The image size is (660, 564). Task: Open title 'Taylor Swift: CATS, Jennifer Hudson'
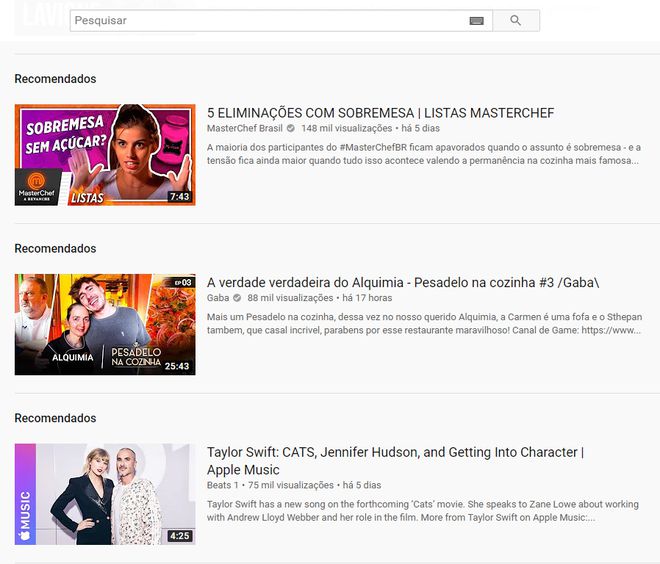pyautogui.click(x=314, y=452)
